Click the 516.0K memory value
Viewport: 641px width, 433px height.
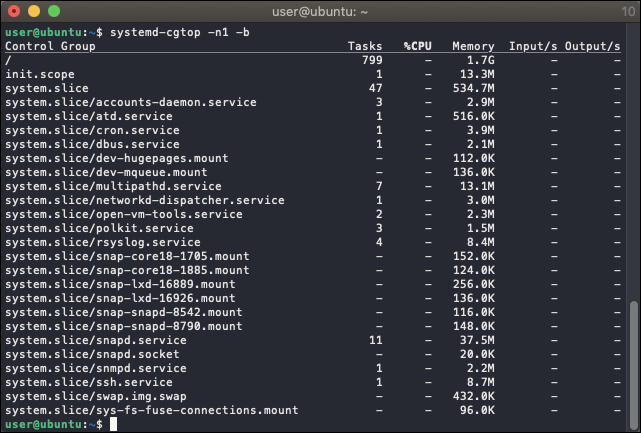pos(473,116)
